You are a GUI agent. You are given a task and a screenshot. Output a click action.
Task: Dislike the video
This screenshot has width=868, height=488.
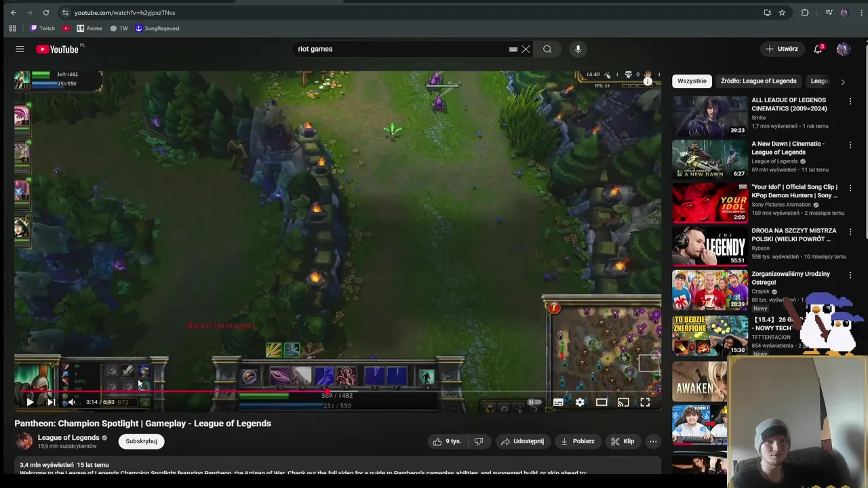coord(479,441)
